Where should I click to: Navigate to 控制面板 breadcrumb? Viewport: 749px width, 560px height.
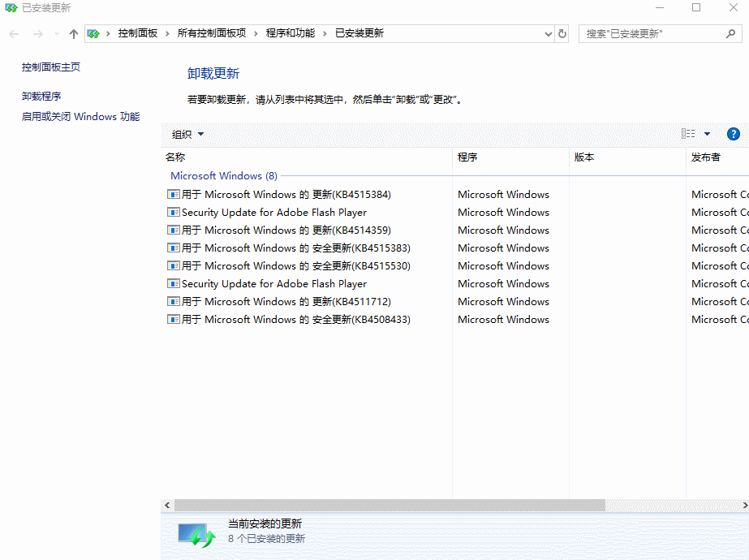(138, 33)
